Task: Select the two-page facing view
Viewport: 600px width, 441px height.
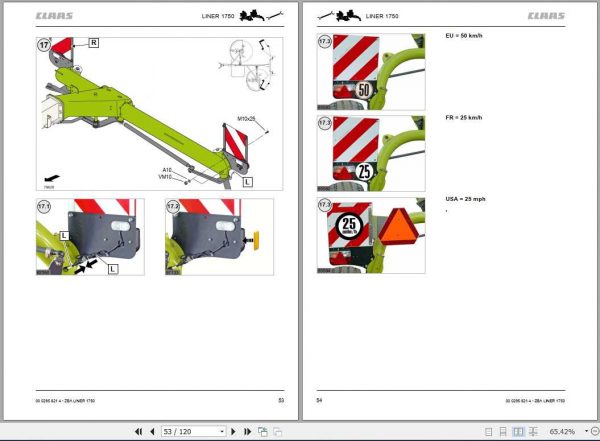Action: pyautogui.click(x=518, y=432)
